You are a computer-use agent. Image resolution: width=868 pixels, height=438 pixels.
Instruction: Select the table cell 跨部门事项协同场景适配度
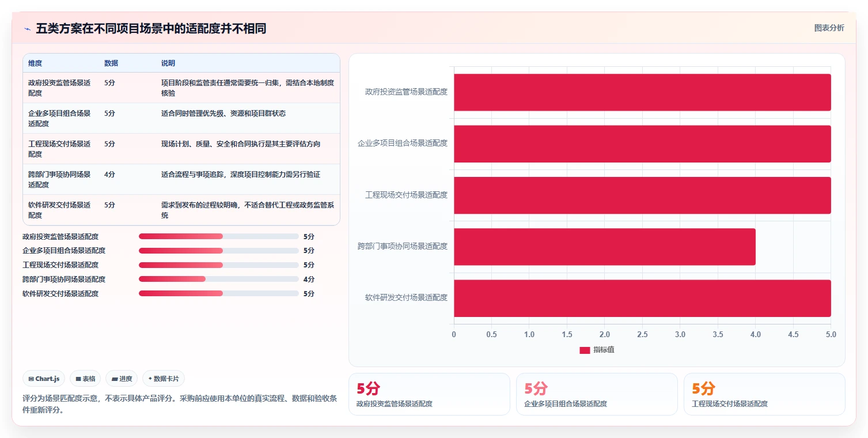[60, 179]
